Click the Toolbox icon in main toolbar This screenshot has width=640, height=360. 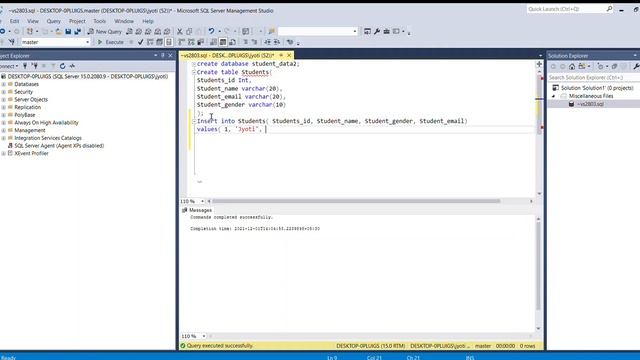pos(387,31)
